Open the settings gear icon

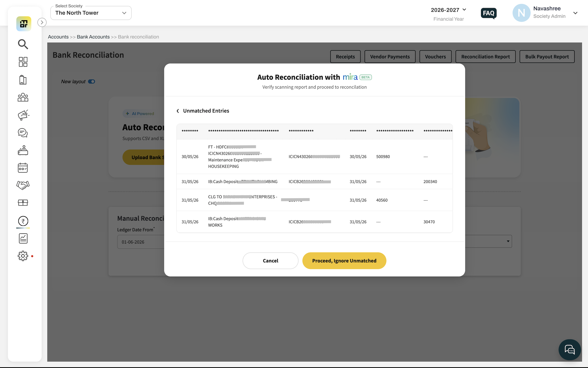[23, 256]
